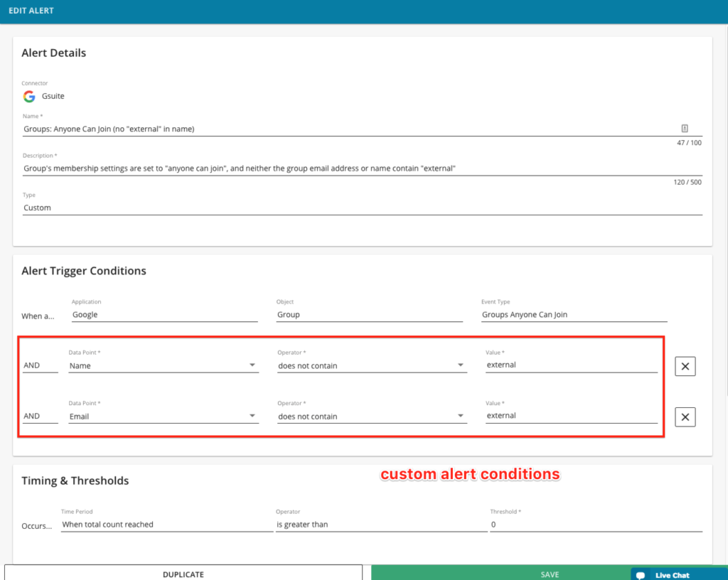Click the Time Period field When total count reached
Viewport: 728px width, 580px height.
(x=167, y=525)
